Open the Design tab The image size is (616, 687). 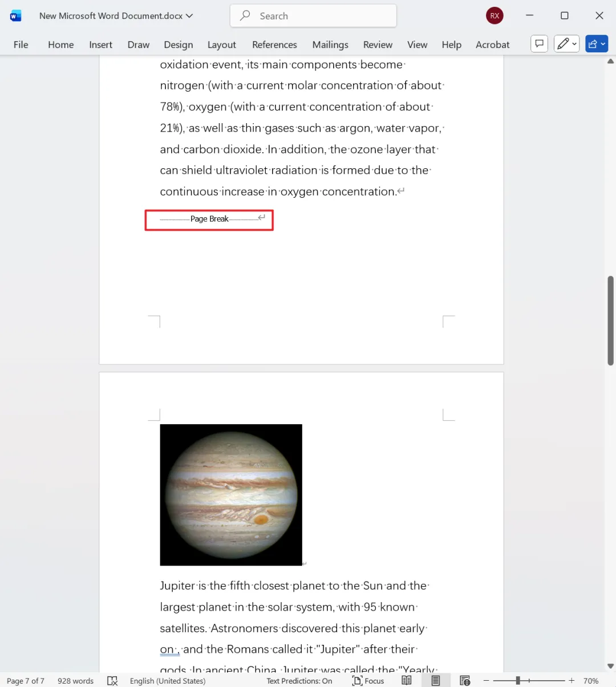(x=179, y=44)
